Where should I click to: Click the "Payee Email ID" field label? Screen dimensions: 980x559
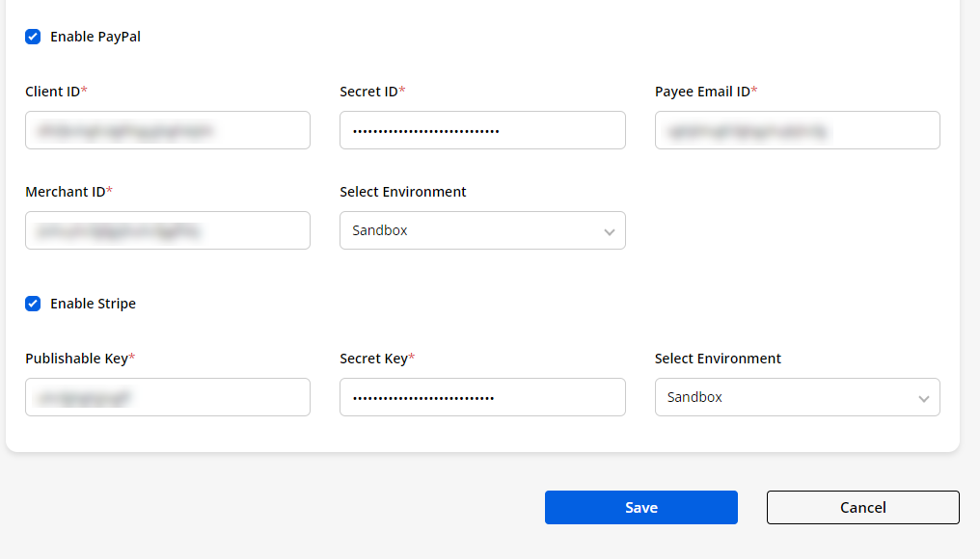(702, 92)
